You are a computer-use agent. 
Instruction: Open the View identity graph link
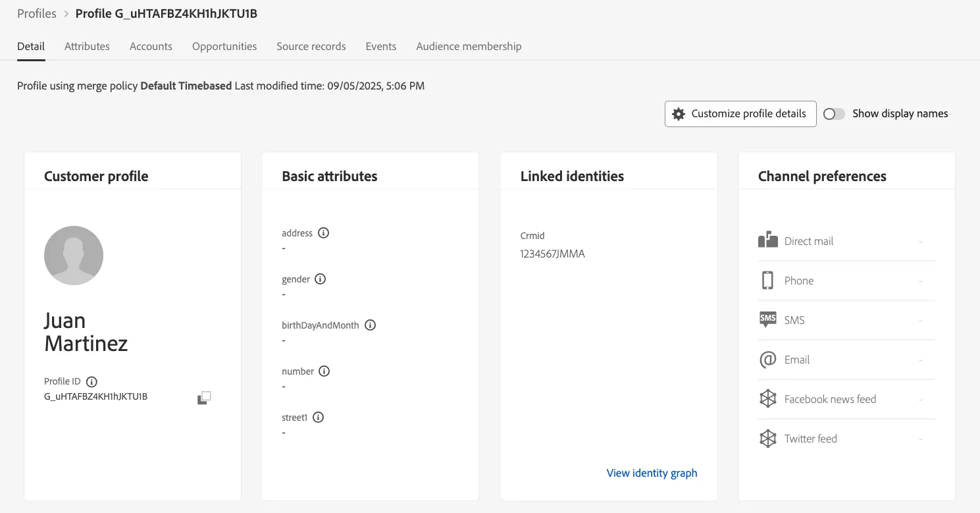(x=652, y=473)
